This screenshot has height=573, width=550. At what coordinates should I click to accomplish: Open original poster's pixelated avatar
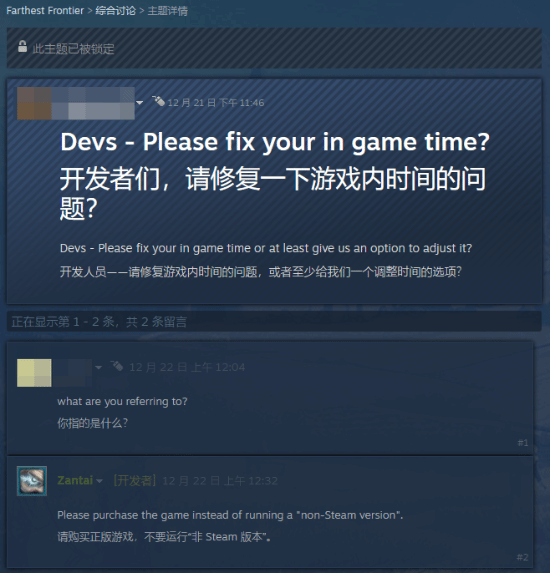(34, 103)
